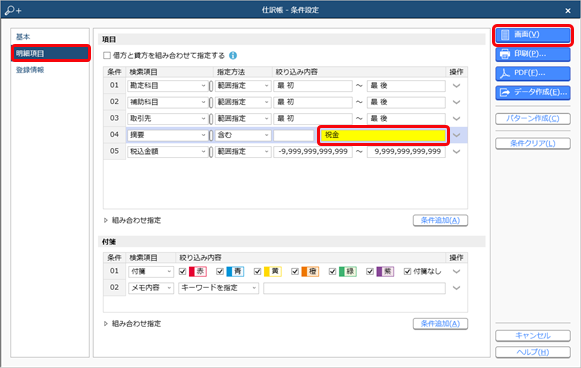581x368 pixels.
Task: Uncheck the 緑 sticky note checkbox
Action: [332, 272]
